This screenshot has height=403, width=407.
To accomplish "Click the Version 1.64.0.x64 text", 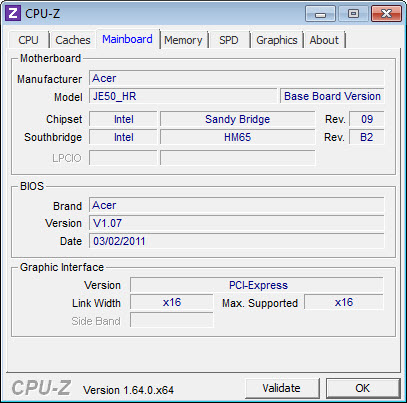I will click(x=128, y=390).
